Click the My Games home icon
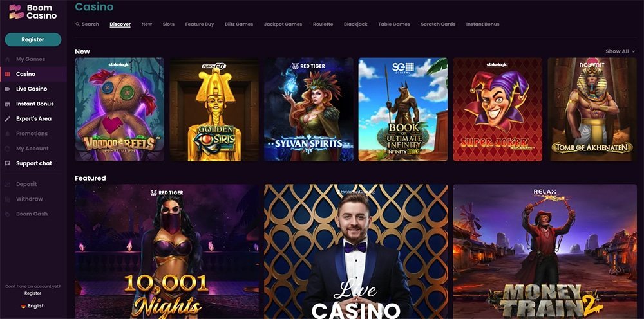 pyautogui.click(x=7, y=59)
